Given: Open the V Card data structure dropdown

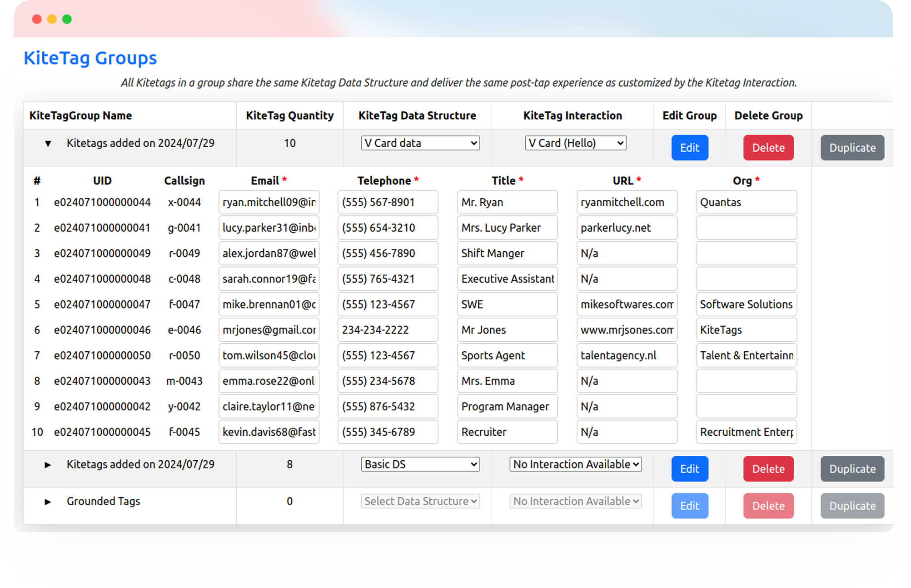Looking at the screenshot, I should (420, 143).
